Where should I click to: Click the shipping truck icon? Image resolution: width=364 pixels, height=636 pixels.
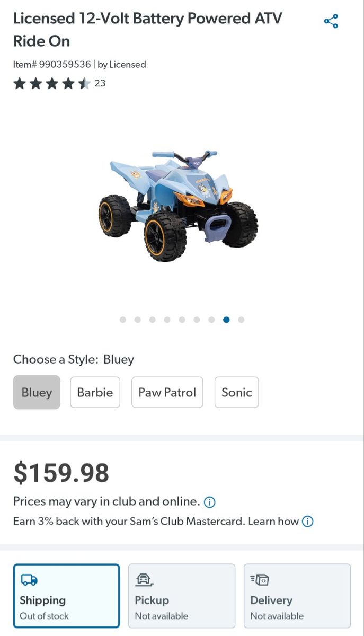click(x=29, y=580)
